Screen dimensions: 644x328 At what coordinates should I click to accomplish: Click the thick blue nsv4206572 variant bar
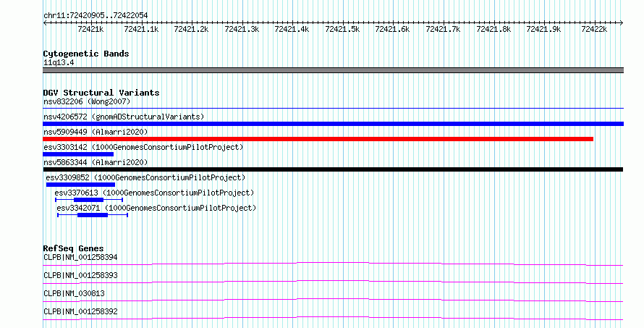(x=333, y=124)
